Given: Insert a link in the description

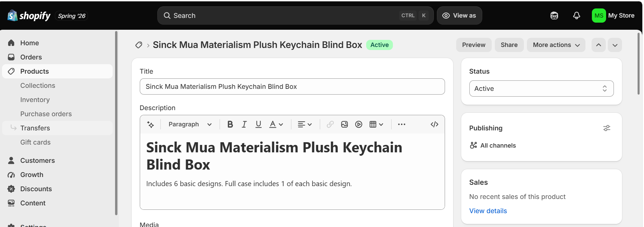Looking at the screenshot, I should point(330,124).
